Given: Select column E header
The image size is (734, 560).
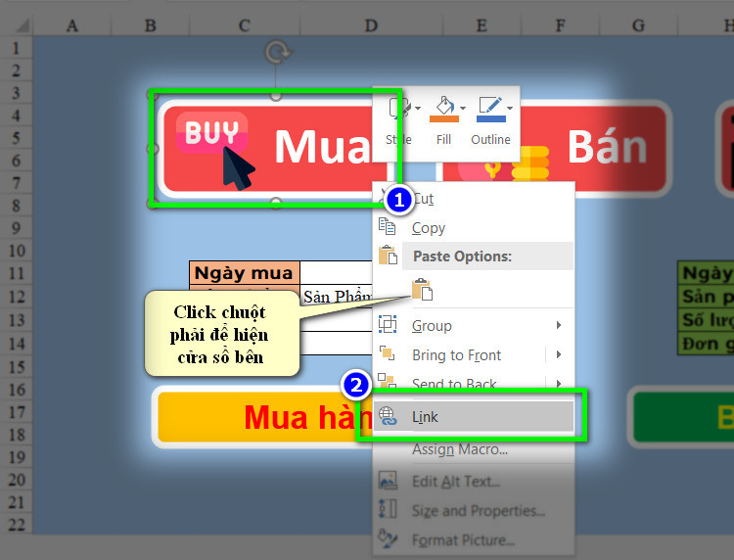Looking at the screenshot, I should (482, 25).
